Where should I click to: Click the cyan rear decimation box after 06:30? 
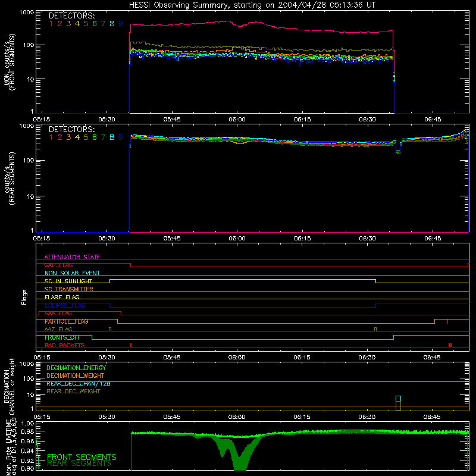click(x=398, y=399)
